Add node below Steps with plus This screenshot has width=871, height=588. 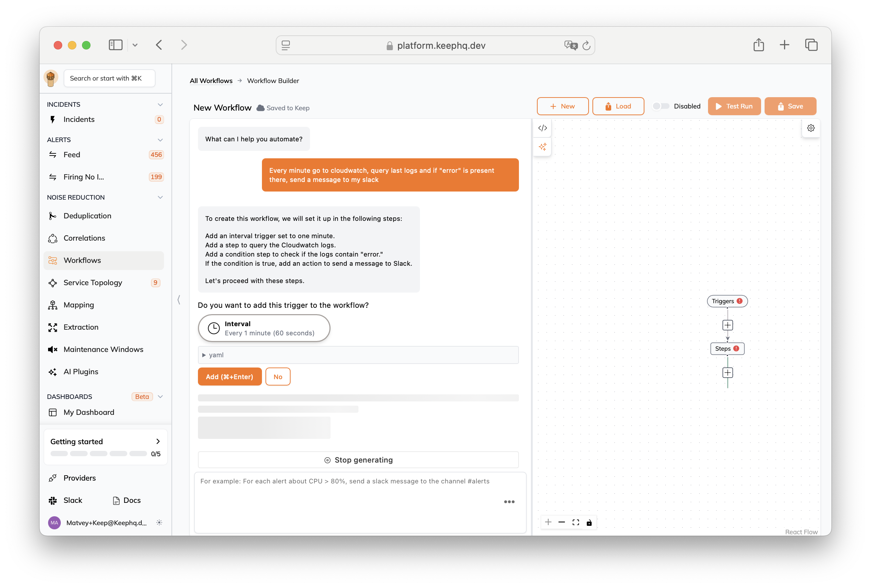[727, 372]
